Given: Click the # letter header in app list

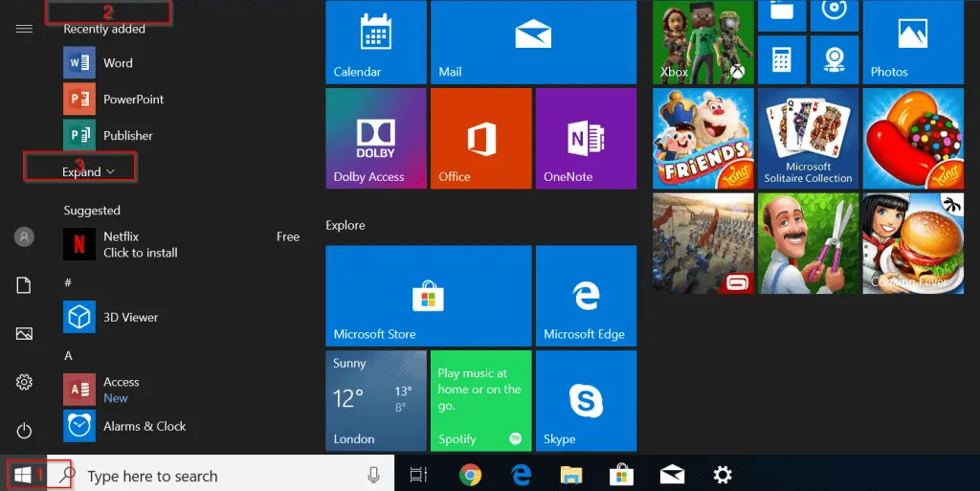Looking at the screenshot, I should click(x=68, y=283).
